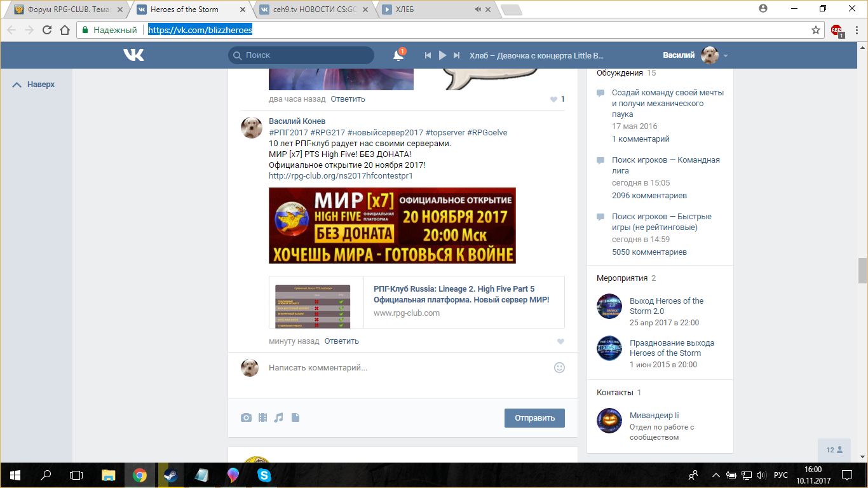Screen dimensions: 868x488
Task: Open contact 'Мивандеир Ii'
Action: (654, 416)
